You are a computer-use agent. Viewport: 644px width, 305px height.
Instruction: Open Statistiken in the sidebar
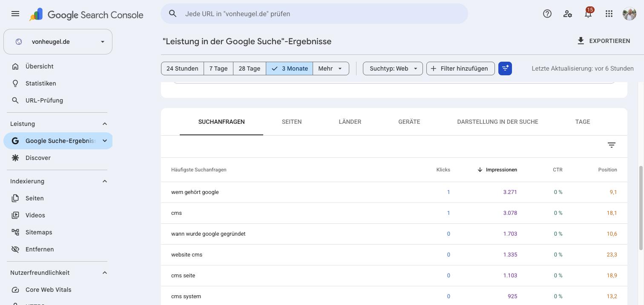coord(58,83)
